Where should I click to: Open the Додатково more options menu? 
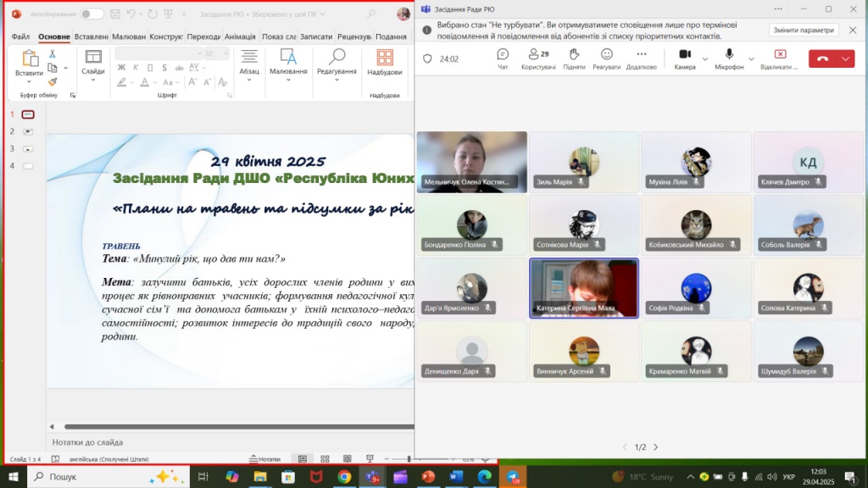point(641,58)
